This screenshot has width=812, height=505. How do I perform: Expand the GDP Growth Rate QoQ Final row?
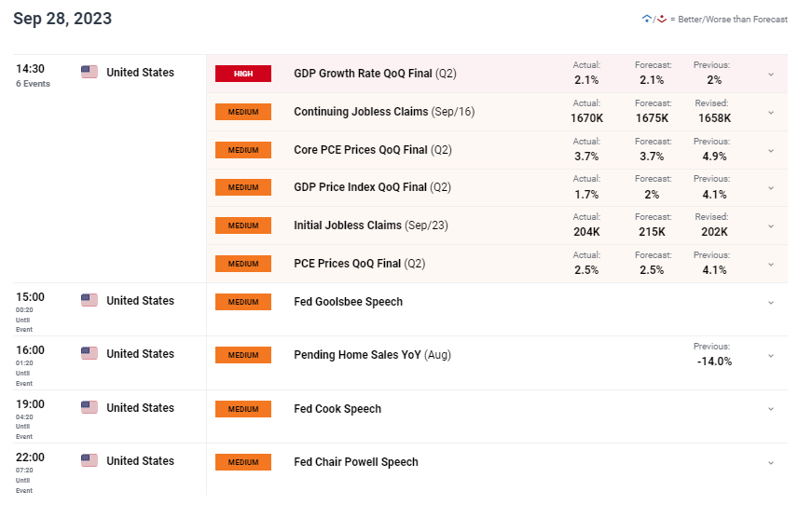(771, 75)
